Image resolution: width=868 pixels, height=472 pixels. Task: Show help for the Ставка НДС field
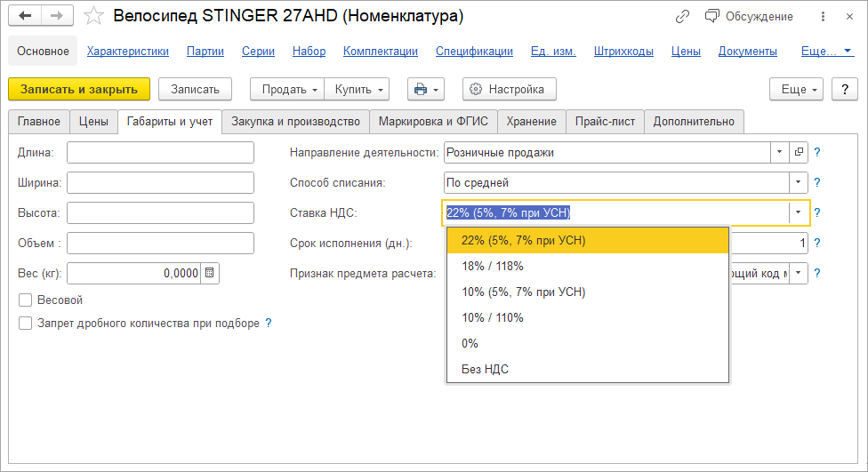coord(817,212)
